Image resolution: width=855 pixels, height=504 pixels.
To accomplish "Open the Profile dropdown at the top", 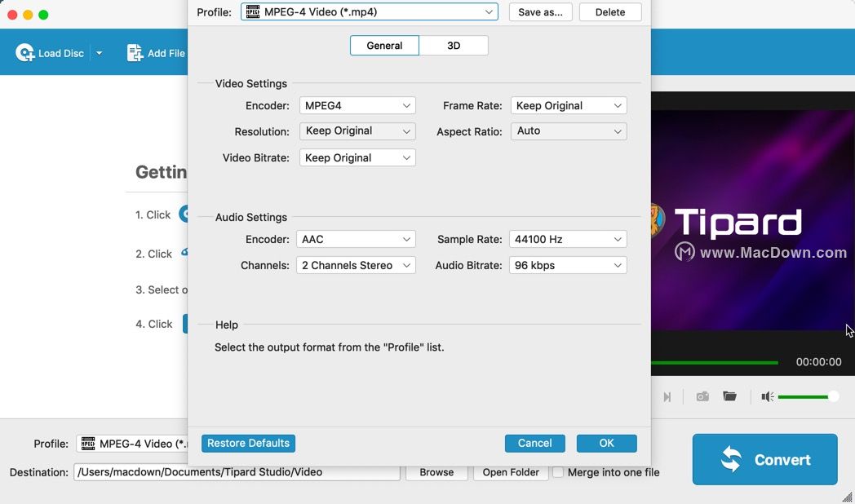I will (370, 11).
